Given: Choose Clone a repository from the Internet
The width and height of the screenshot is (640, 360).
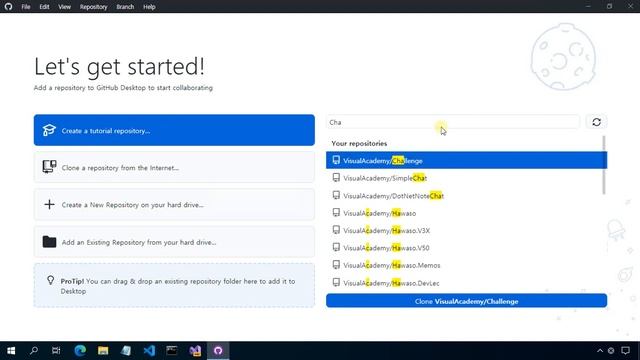Looking at the screenshot, I should tap(174, 167).
